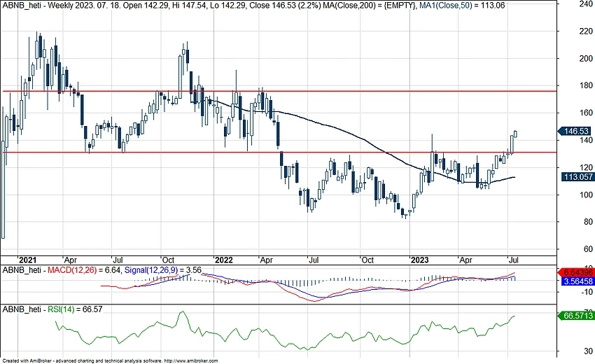Screen dimensions: 595x364
Task: Click the Jul label after 2023 on axis
Action: (x=513, y=260)
